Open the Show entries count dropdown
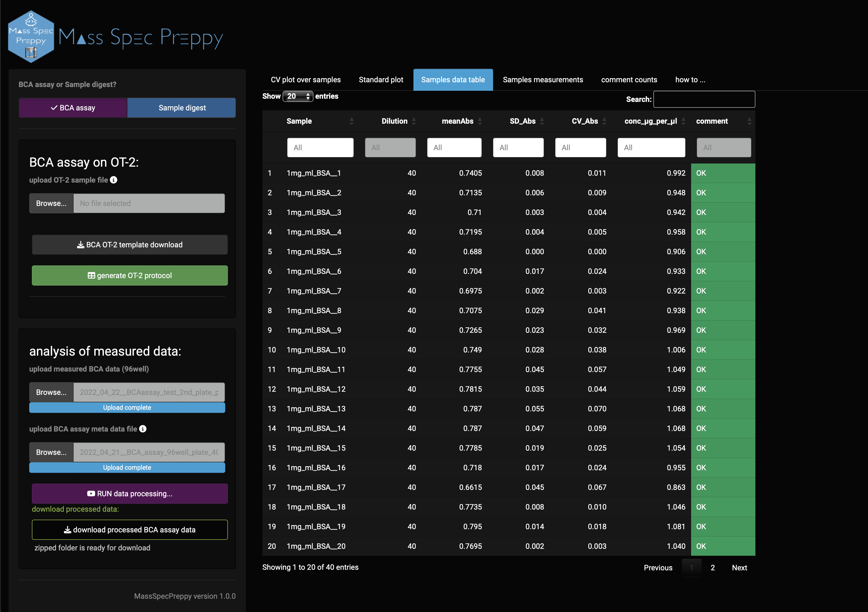 point(298,96)
